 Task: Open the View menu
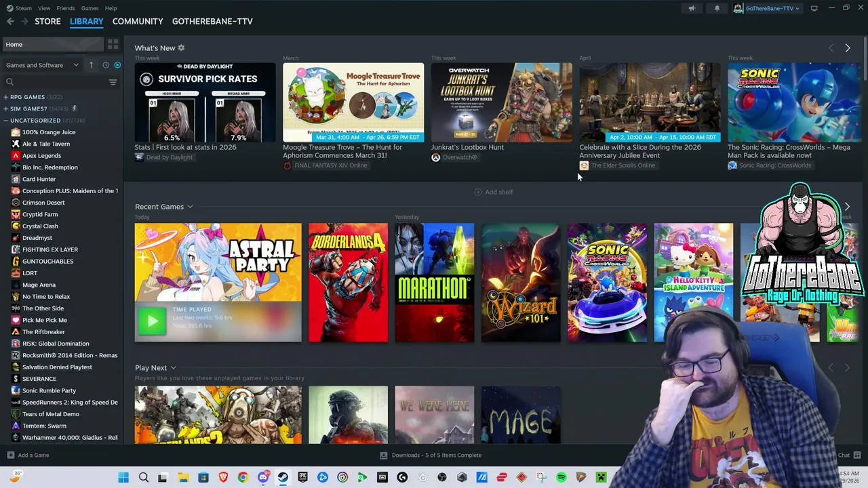tap(44, 8)
